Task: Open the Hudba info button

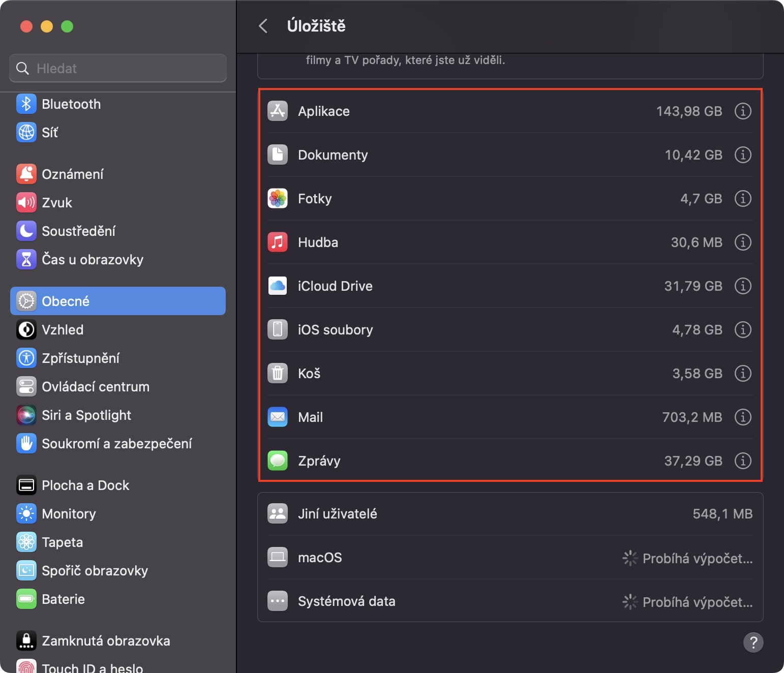Action: pos(743,242)
